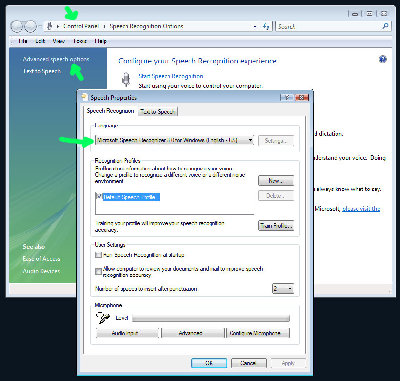Click the microphone icon in the address bar

point(50,26)
